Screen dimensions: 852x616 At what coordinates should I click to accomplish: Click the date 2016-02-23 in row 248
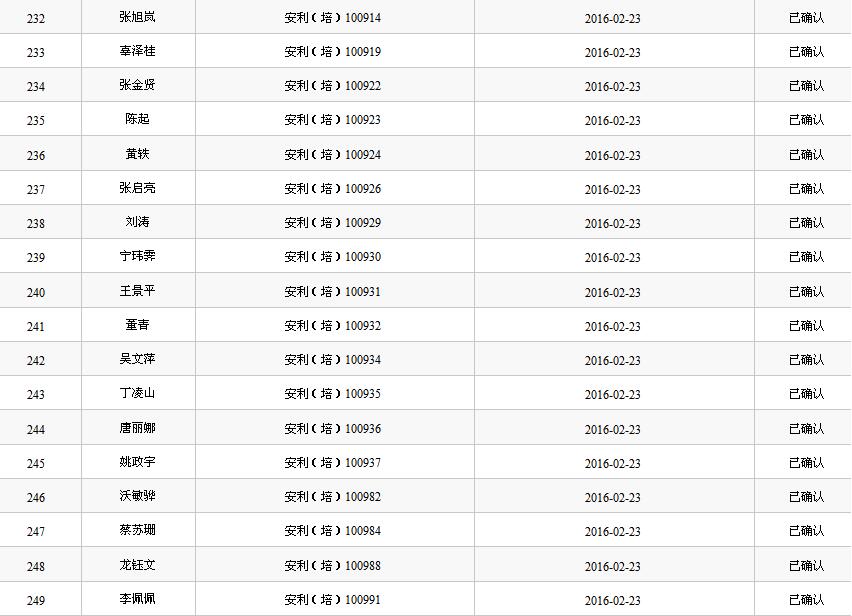pyautogui.click(x=612, y=566)
